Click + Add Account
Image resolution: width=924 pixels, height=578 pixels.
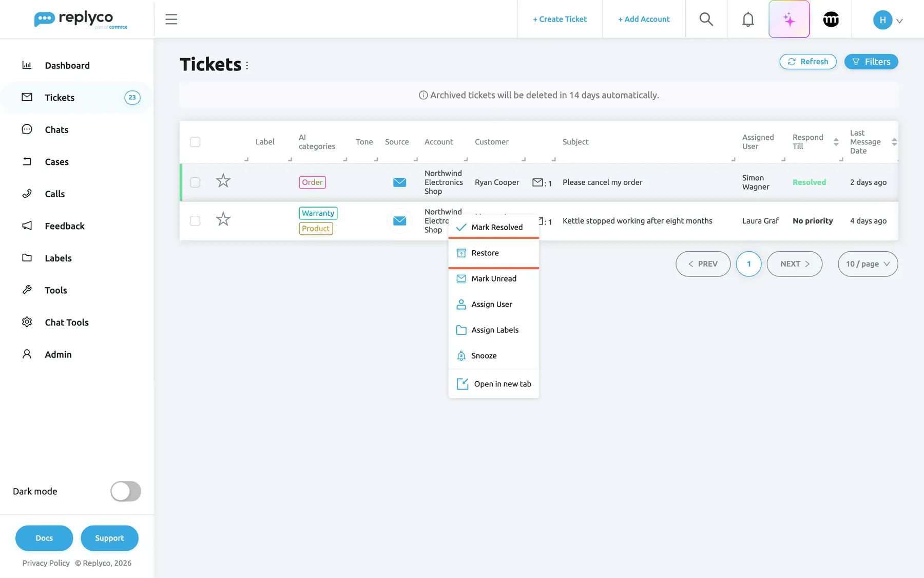(644, 19)
